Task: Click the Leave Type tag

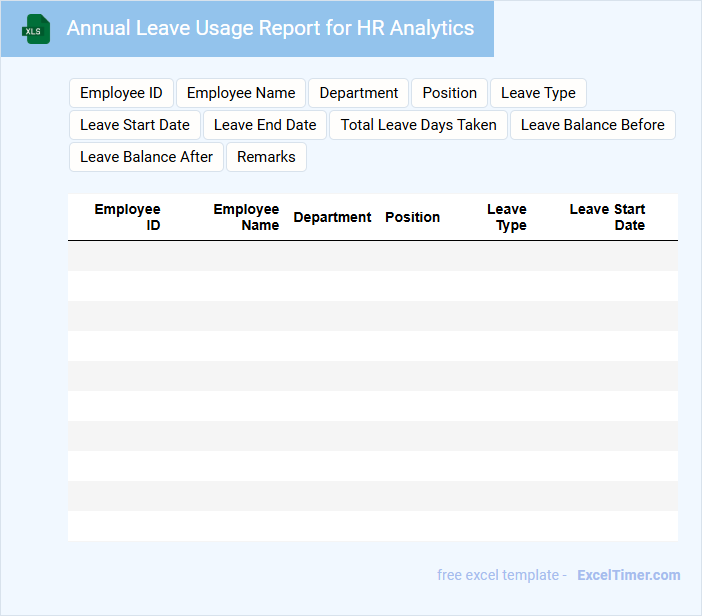Action: coord(538,93)
